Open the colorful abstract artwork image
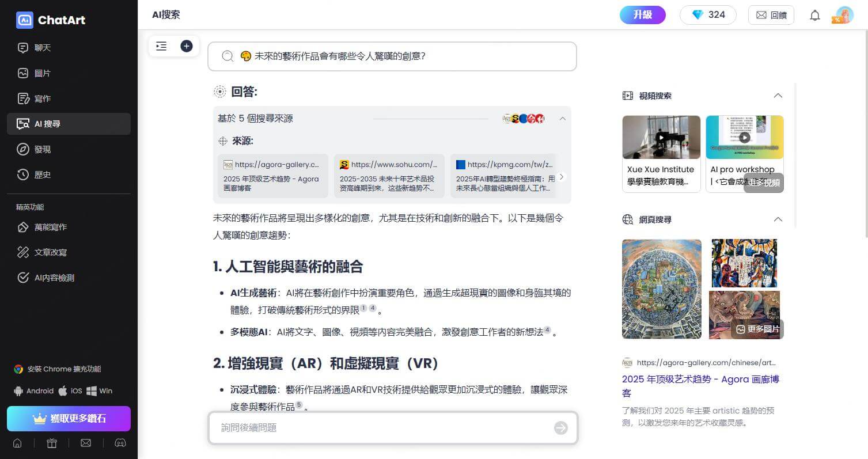 click(744, 263)
